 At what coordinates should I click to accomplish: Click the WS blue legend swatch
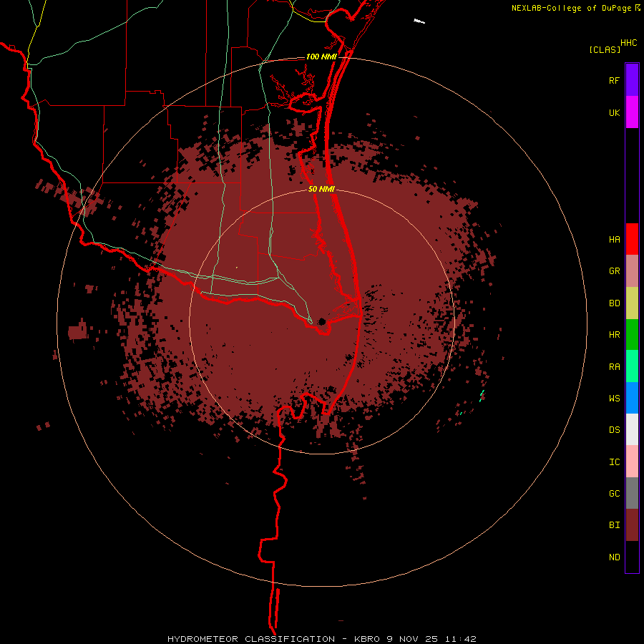632,398
